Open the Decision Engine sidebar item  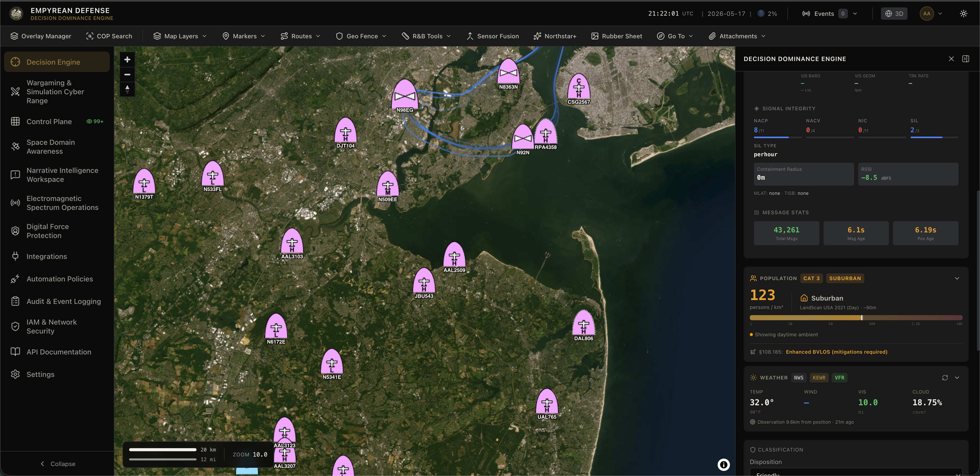tap(57, 62)
